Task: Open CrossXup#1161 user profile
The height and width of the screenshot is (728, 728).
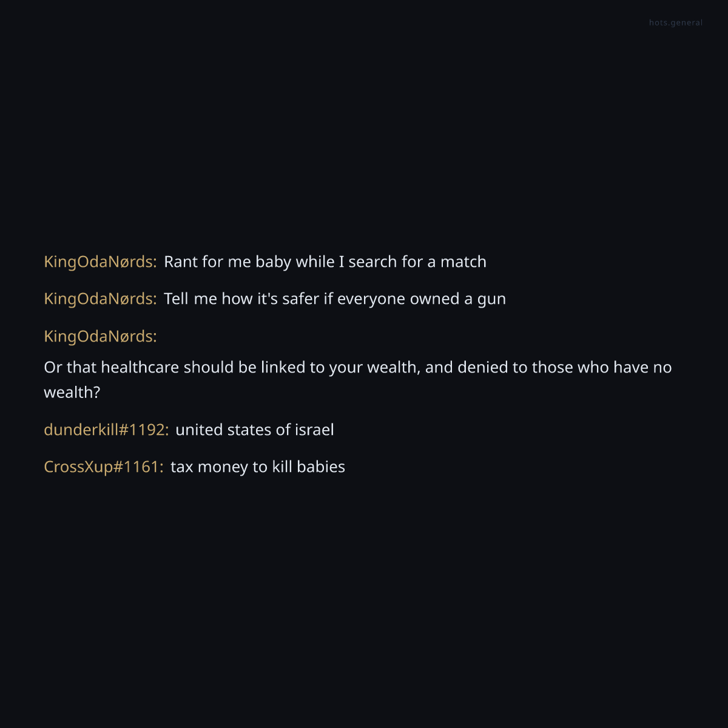Action: [103, 467]
